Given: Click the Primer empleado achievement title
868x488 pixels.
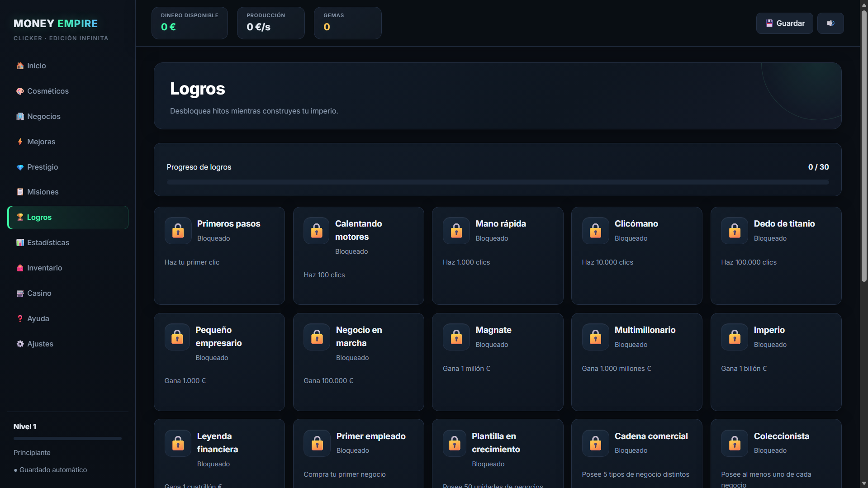Looking at the screenshot, I should [x=370, y=436].
